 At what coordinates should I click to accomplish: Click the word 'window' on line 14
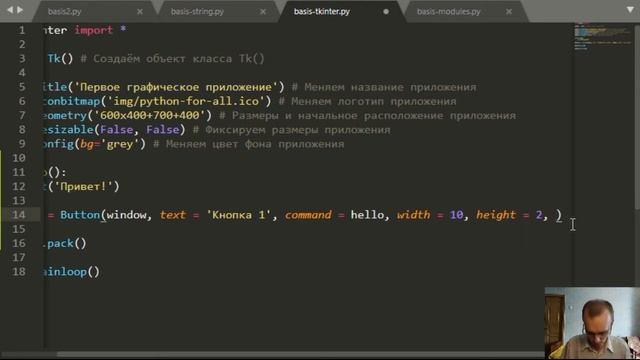tap(127, 215)
